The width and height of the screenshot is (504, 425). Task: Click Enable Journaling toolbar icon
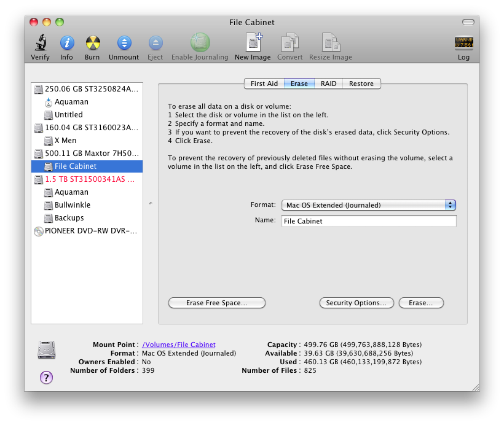tap(200, 42)
